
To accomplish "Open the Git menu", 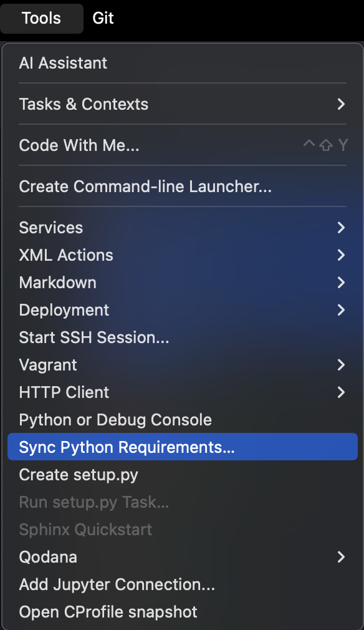I will (x=103, y=18).
